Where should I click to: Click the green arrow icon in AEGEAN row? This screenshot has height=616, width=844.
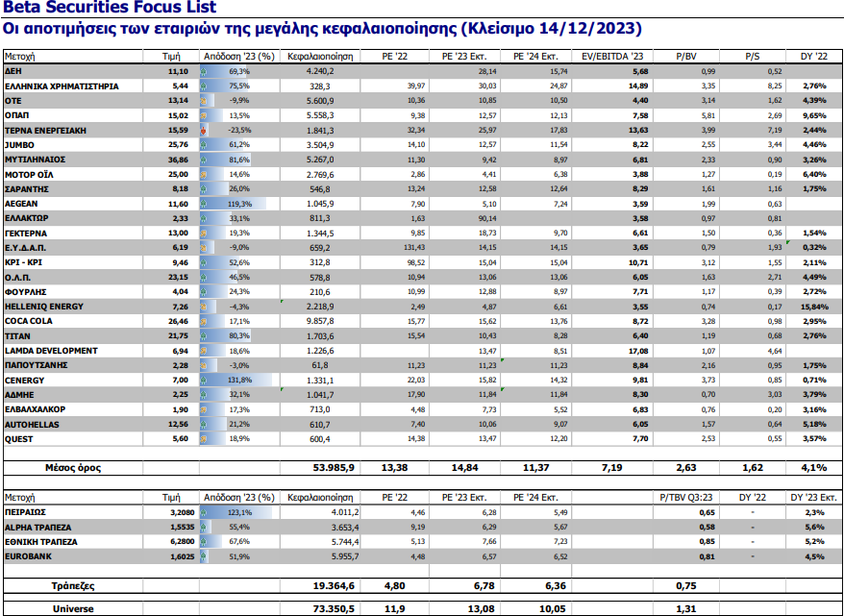click(203, 204)
